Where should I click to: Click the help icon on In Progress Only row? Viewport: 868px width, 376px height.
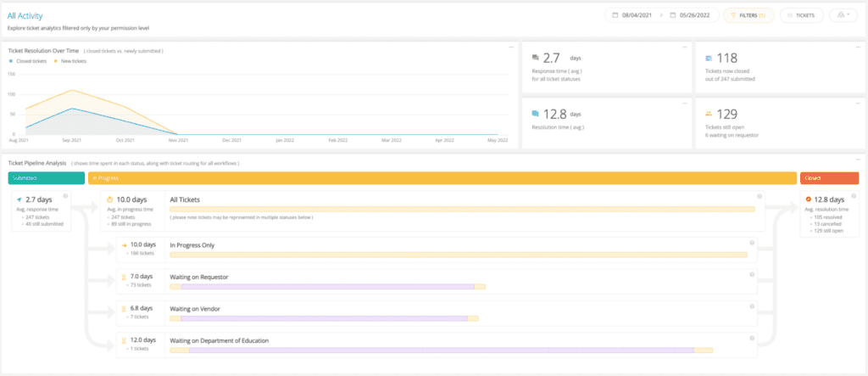(752, 243)
